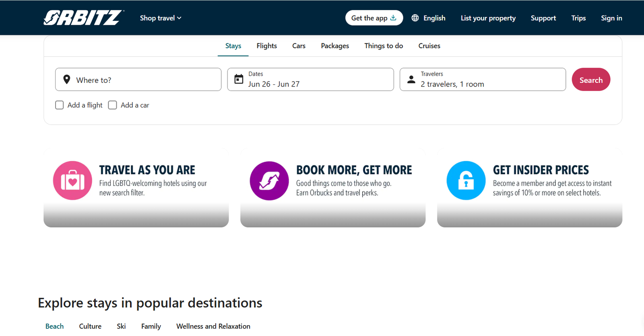Click List your property link

click(488, 18)
